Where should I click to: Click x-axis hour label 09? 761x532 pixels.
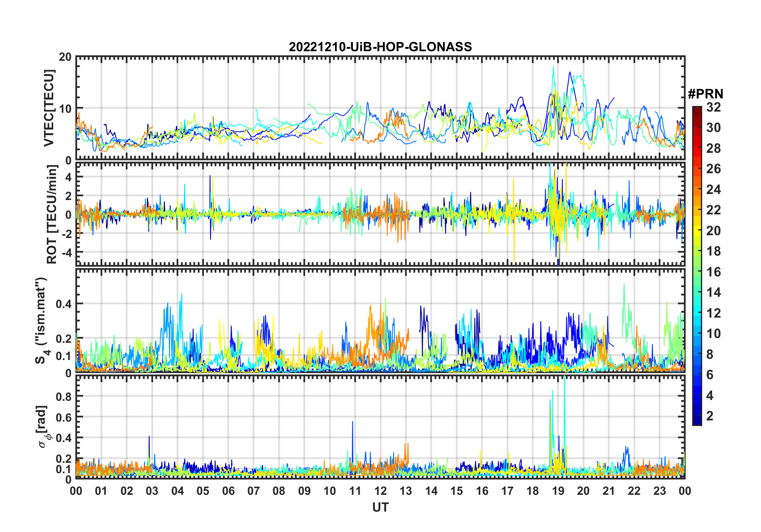pyautogui.click(x=304, y=491)
